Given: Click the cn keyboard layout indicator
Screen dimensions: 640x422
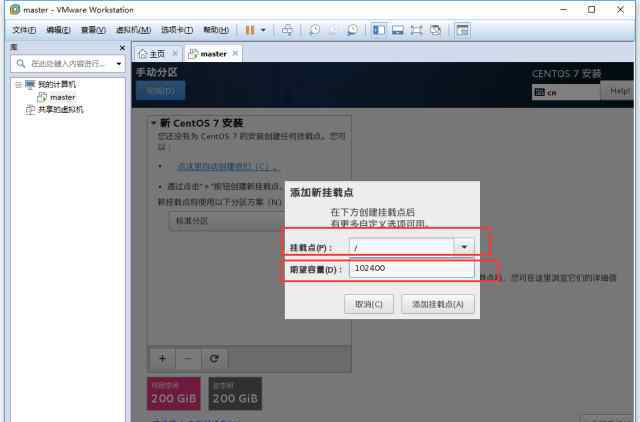Looking at the screenshot, I should 566,92.
